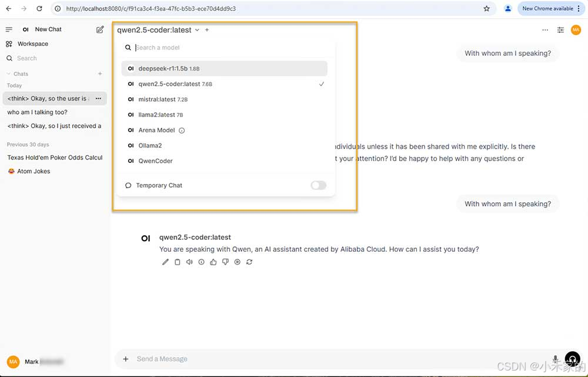Select the Ollama2 model
The width and height of the screenshot is (588, 377).
(x=224, y=145)
